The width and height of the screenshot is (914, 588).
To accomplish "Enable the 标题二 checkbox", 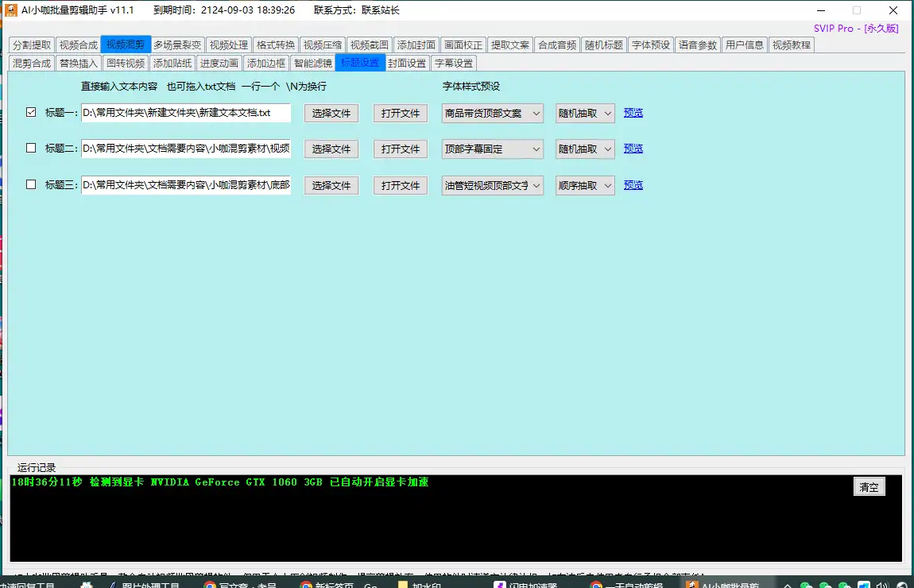I will click(32, 149).
